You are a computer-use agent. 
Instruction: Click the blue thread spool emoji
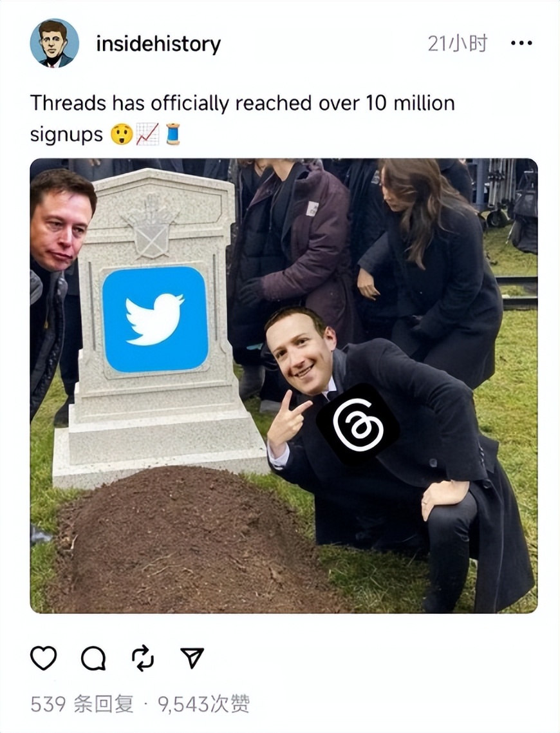(173, 134)
